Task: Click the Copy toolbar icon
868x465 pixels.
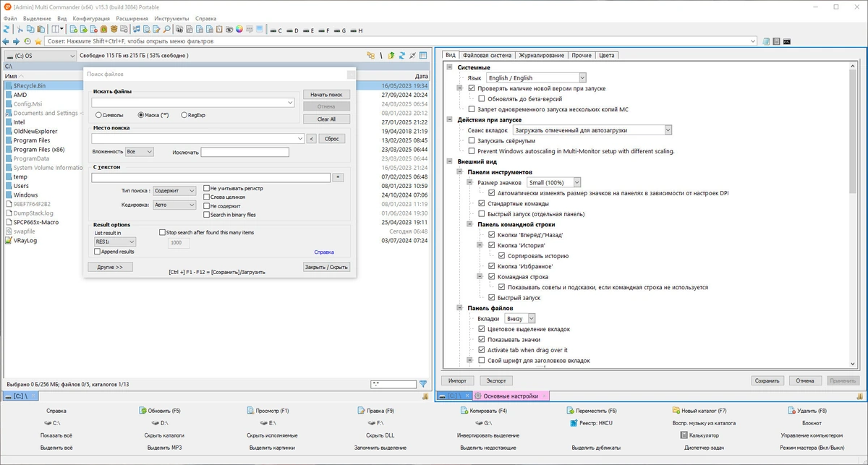Action: click(31, 30)
